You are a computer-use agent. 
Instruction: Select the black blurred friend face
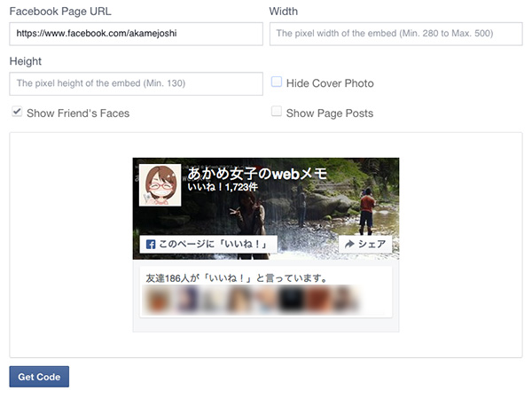point(291,300)
